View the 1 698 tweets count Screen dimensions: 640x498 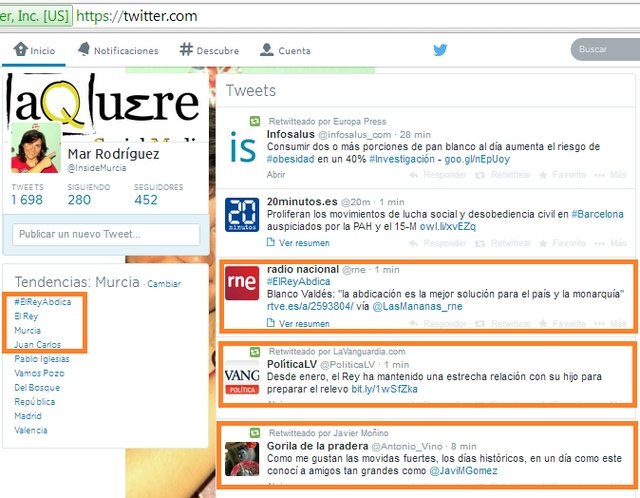(27, 200)
